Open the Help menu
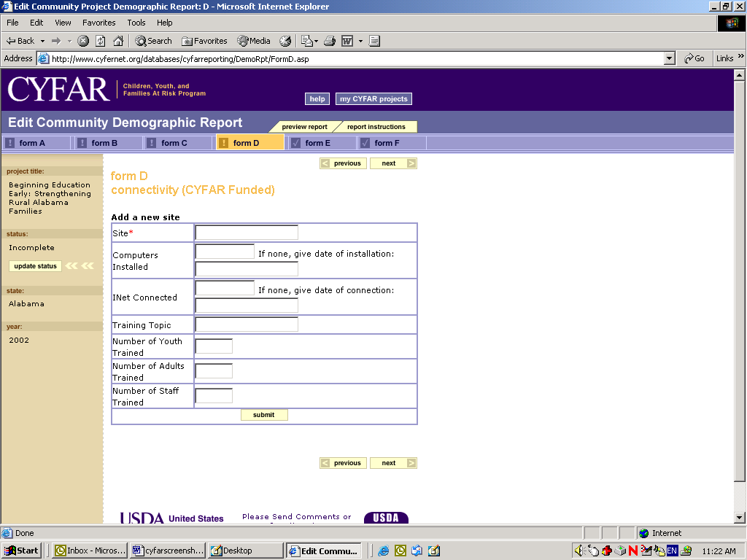This screenshot has height=560, width=747. [x=164, y=23]
